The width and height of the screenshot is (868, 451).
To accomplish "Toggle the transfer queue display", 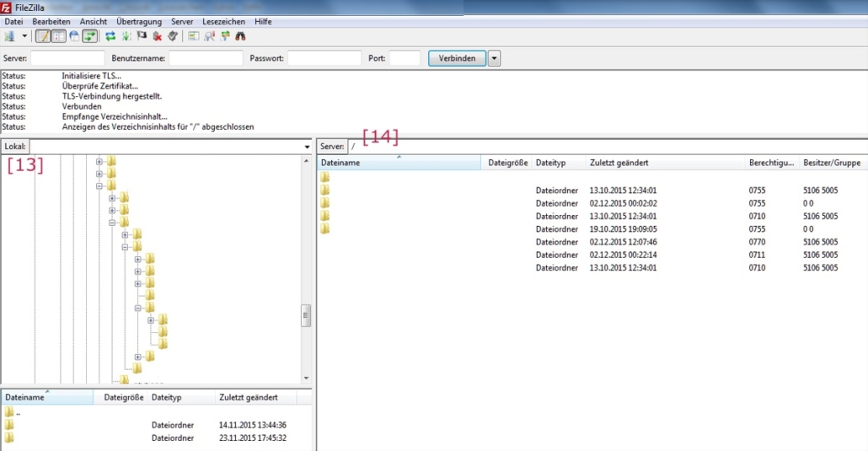I will pos(89,36).
